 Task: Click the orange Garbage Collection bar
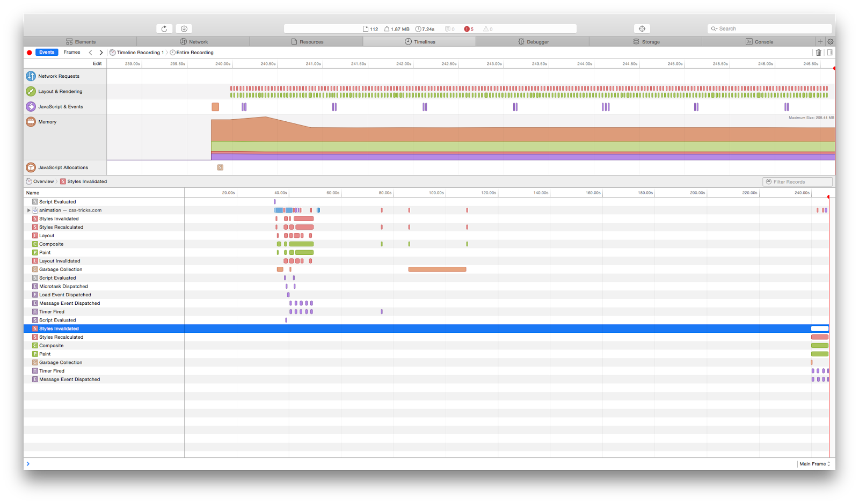(437, 269)
